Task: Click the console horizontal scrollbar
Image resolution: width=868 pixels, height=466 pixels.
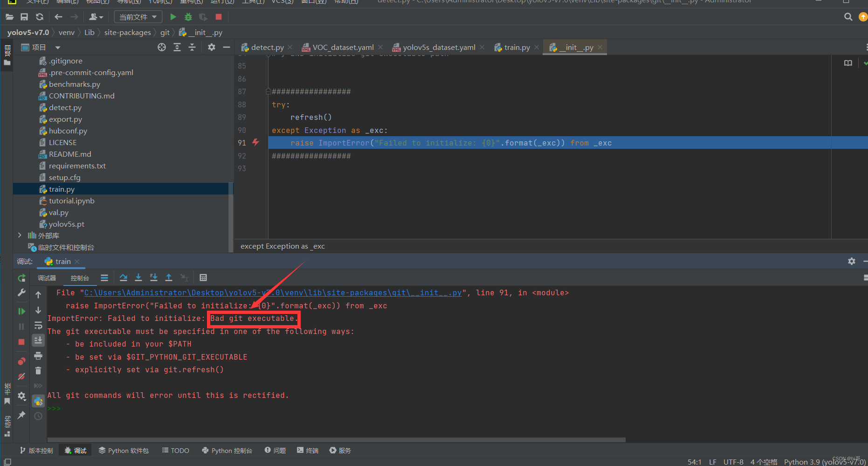Action: (x=336, y=440)
